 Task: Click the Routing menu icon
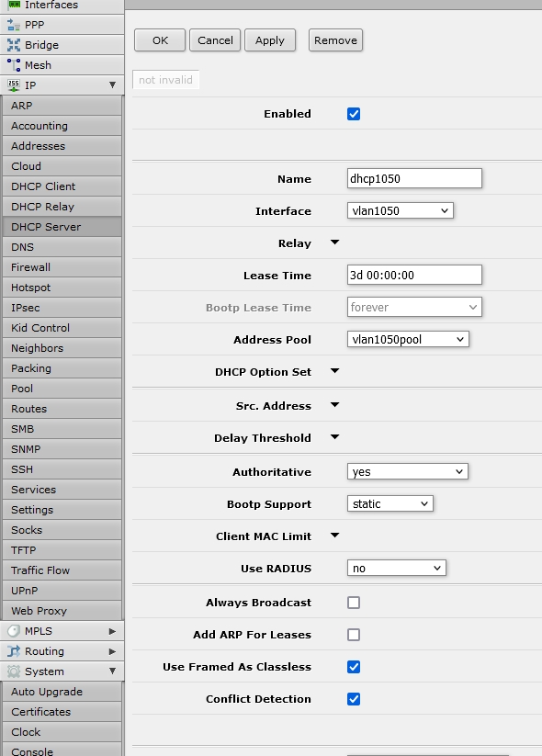[14, 651]
